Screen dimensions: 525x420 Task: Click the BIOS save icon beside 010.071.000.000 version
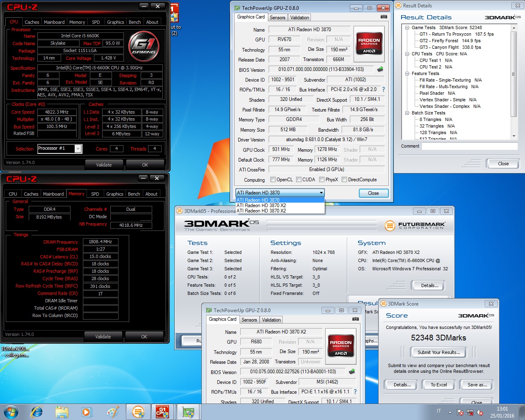point(380,69)
